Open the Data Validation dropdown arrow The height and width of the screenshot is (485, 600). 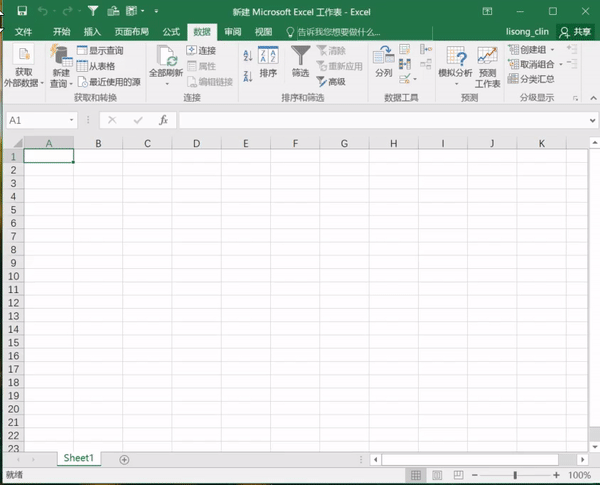pos(415,79)
